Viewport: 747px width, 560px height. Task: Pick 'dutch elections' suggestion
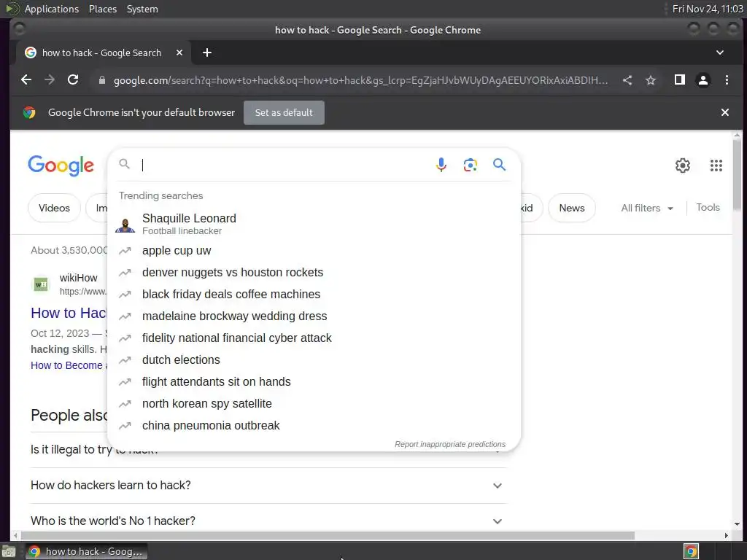314,360
